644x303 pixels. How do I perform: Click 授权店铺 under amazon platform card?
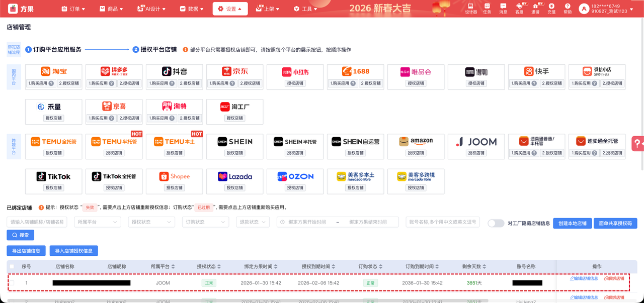click(x=416, y=153)
